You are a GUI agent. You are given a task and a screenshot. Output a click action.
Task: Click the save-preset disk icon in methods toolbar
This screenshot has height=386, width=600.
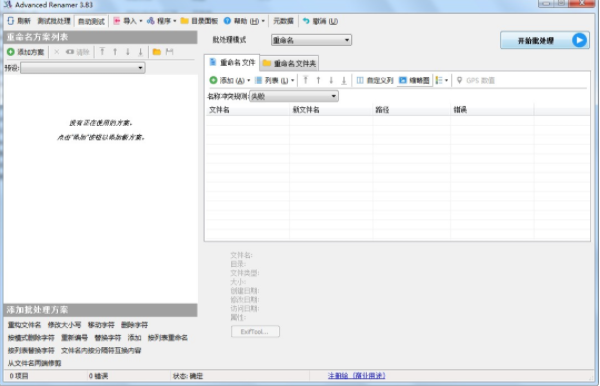pyautogui.click(x=170, y=52)
